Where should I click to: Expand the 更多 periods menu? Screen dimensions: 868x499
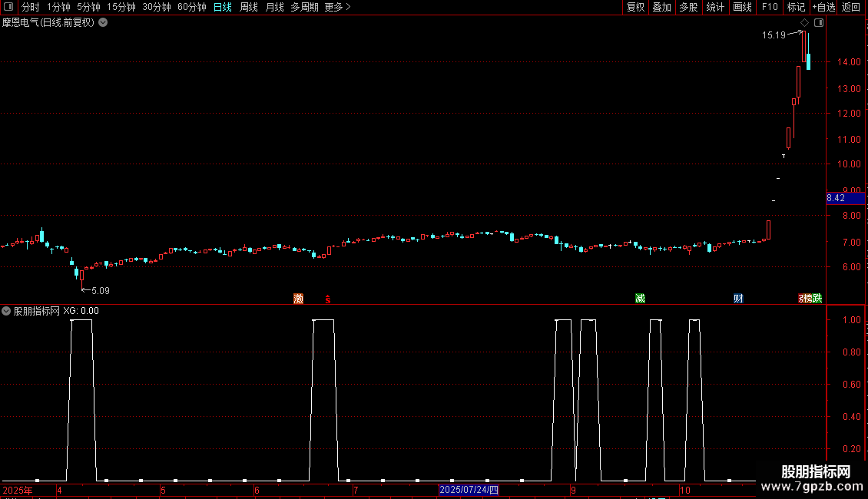click(338, 7)
